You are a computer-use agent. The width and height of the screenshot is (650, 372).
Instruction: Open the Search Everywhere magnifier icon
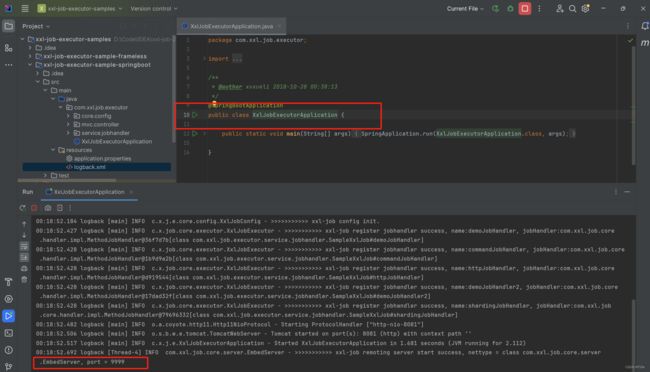(572, 9)
